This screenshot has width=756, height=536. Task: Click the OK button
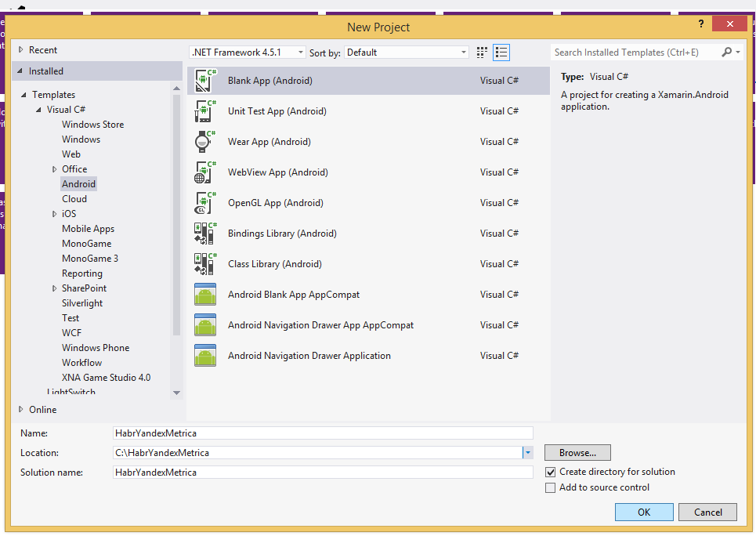[644, 512]
